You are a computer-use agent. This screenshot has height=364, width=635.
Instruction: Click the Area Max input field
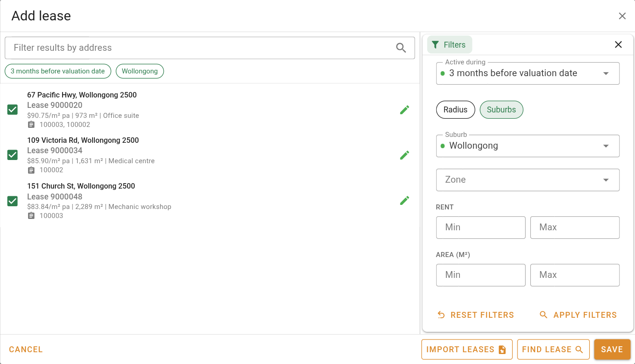pos(575,275)
